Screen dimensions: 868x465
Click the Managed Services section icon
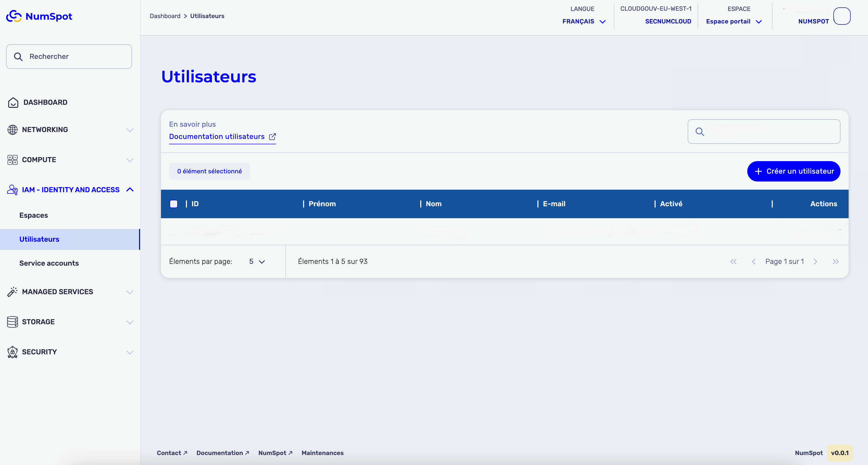tap(11, 291)
